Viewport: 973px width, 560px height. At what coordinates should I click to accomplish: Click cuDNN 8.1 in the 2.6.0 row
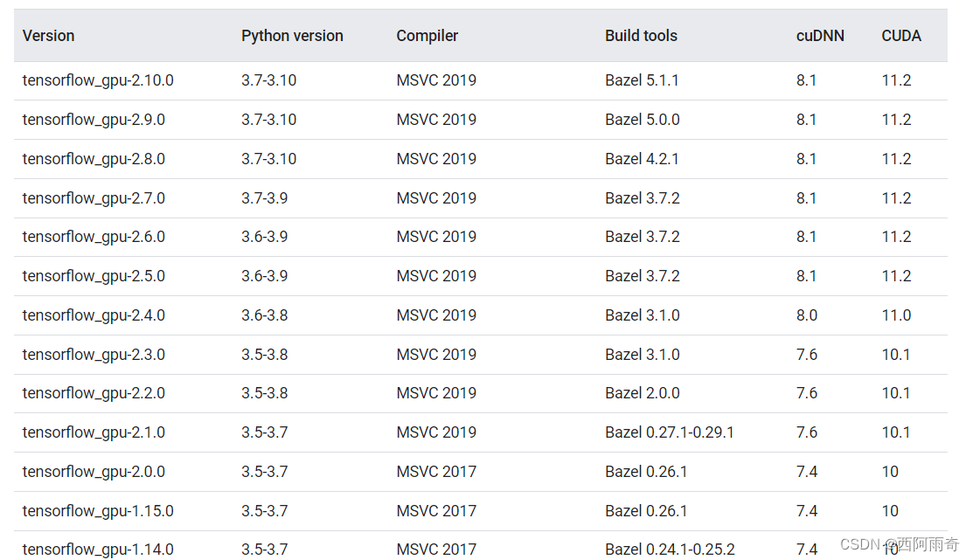(806, 237)
